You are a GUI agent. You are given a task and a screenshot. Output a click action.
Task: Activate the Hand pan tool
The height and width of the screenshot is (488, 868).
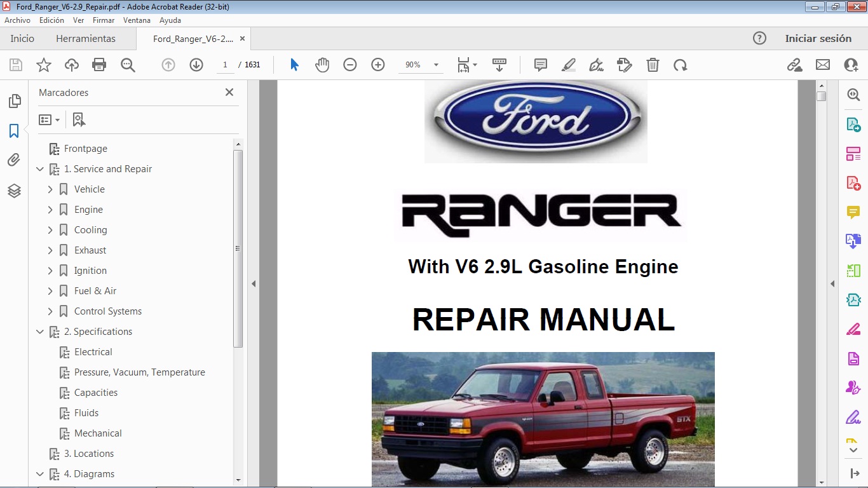(x=322, y=65)
